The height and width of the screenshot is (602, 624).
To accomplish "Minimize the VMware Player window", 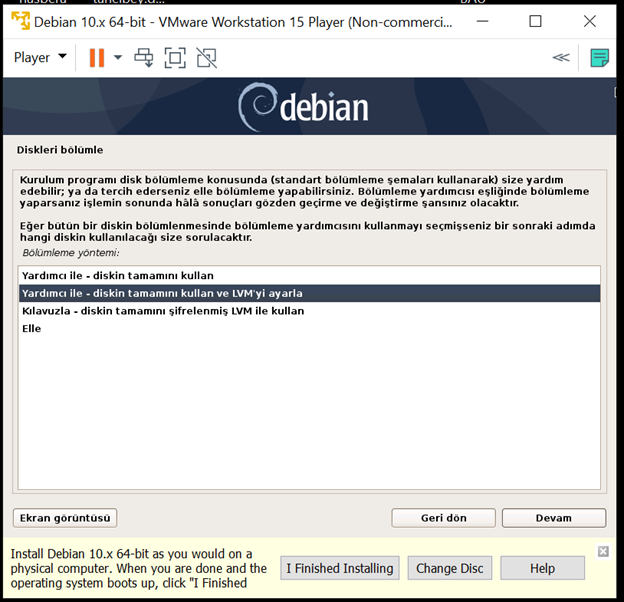I will [x=483, y=21].
